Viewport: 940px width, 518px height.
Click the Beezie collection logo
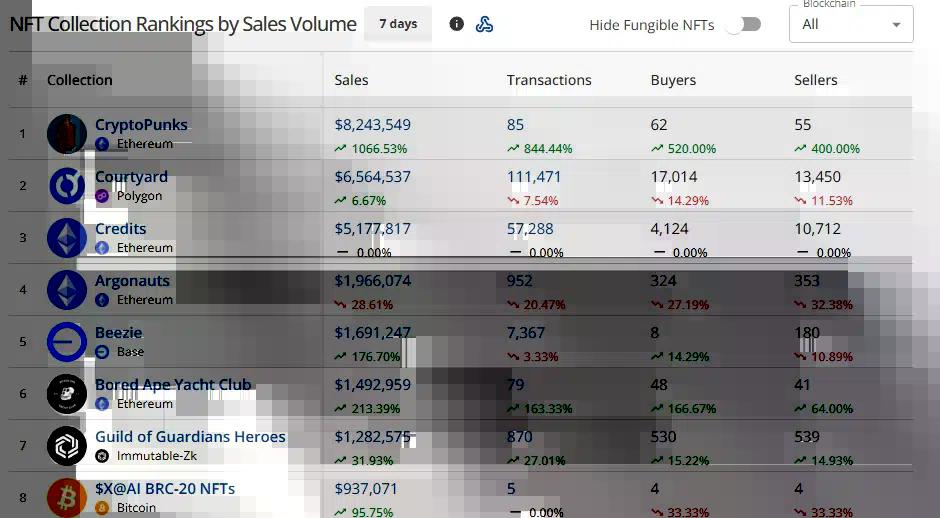(x=67, y=342)
